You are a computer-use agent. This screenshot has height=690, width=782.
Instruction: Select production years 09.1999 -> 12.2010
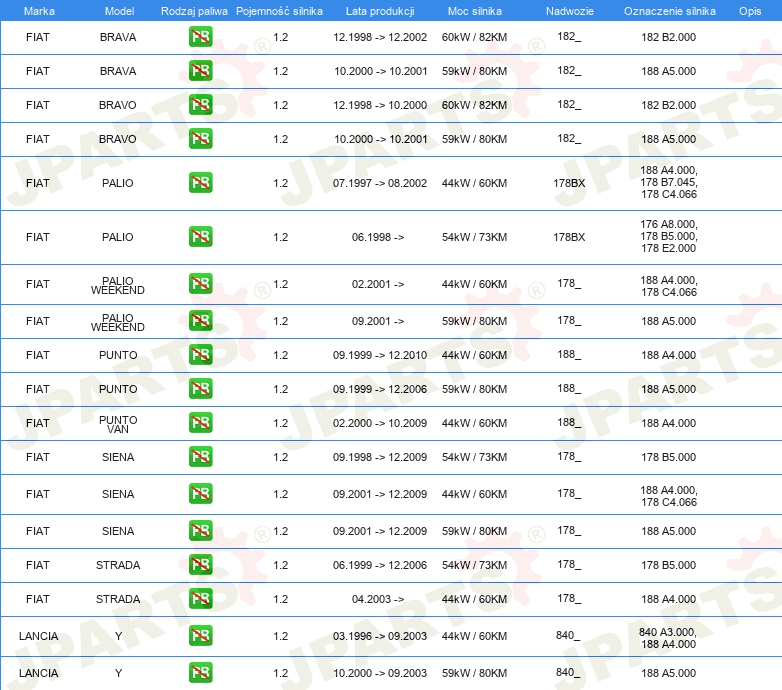click(x=380, y=355)
